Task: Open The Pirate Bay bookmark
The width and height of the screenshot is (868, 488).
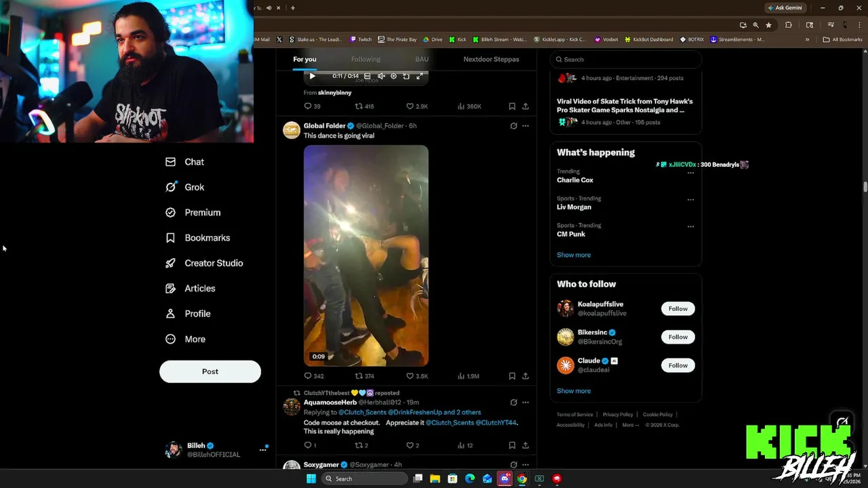Action: pos(397,39)
